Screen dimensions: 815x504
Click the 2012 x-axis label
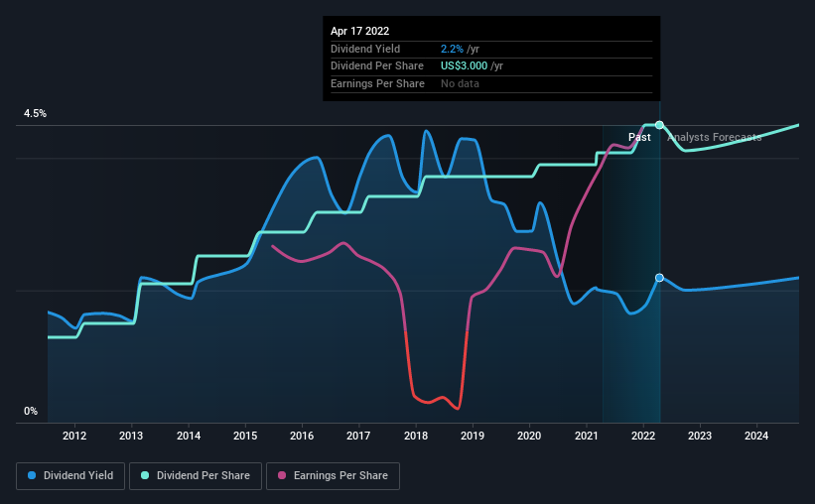pos(74,436)
